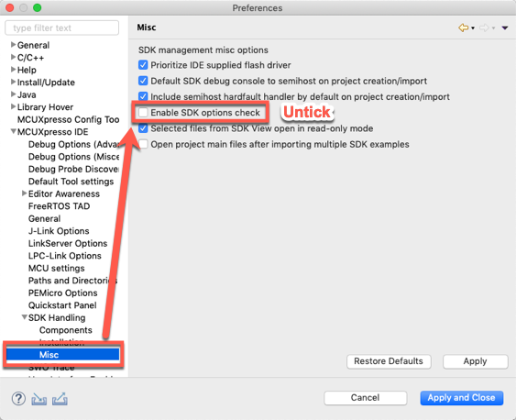Go back with the yellow arrow icon
The image size is (516, 420).
[x=464, y=28]
